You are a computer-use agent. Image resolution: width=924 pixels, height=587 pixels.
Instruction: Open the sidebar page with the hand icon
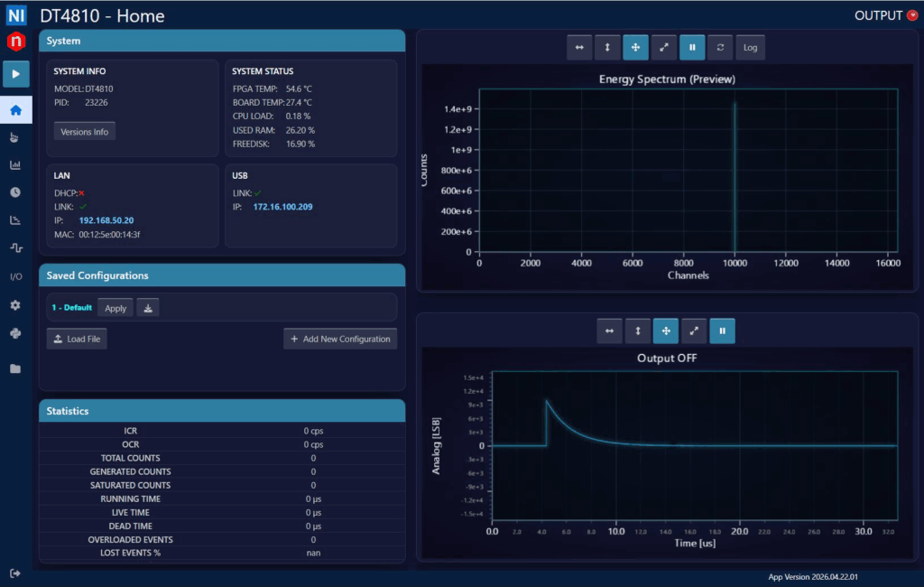[x=15, y=137]
